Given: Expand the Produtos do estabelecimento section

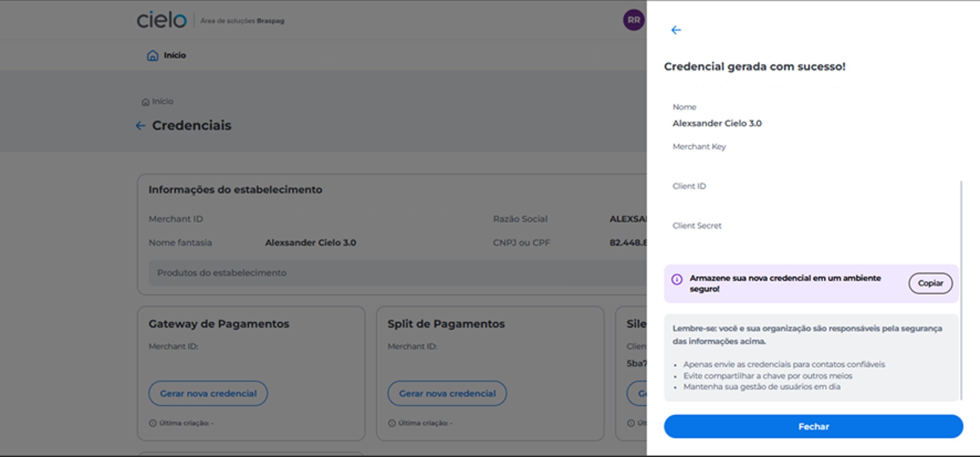Looking at the screenshot, I should (x=222, y=272).
